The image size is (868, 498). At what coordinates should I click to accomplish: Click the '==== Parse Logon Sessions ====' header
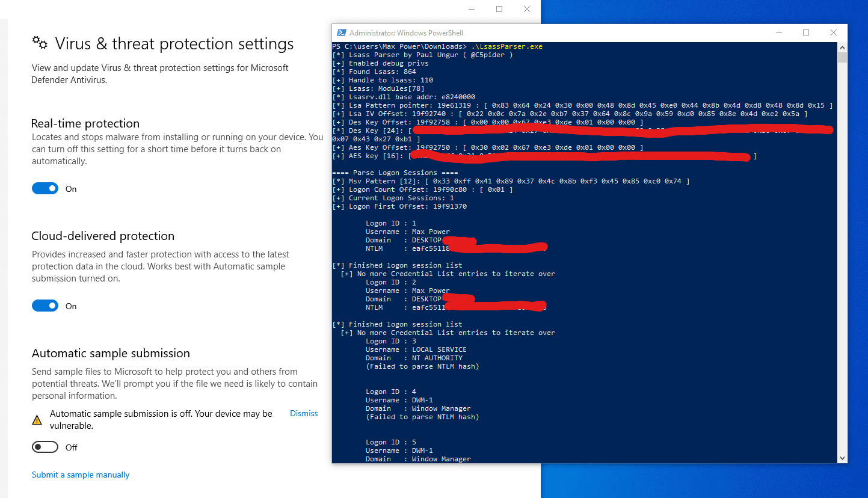[x=395, y=173]
